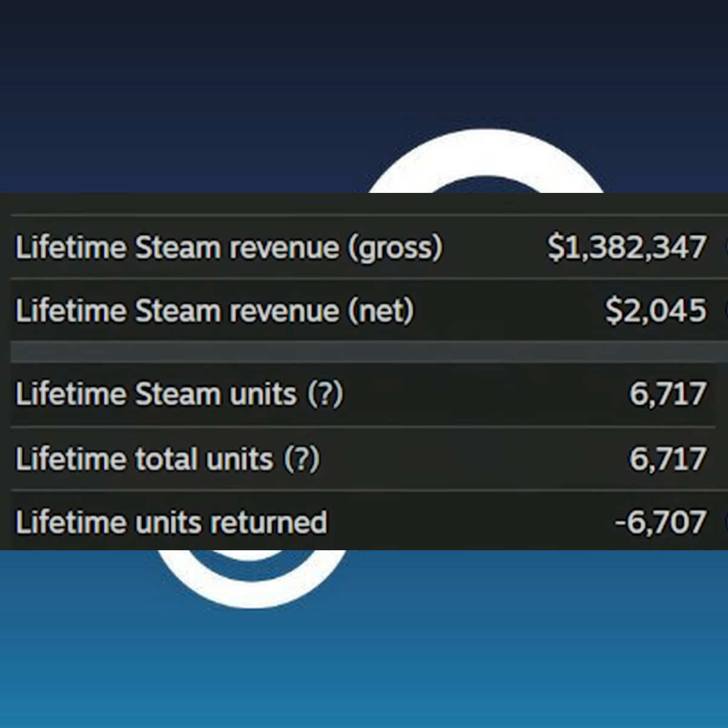
Task: Select the Lifetime Steam units label text
Action: coord(156,394)
